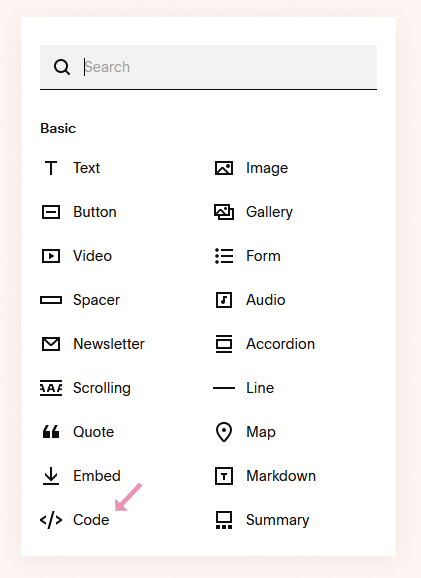421x578 pixels.
Task: Insert an Image block via label
Action: coord(267,168)
